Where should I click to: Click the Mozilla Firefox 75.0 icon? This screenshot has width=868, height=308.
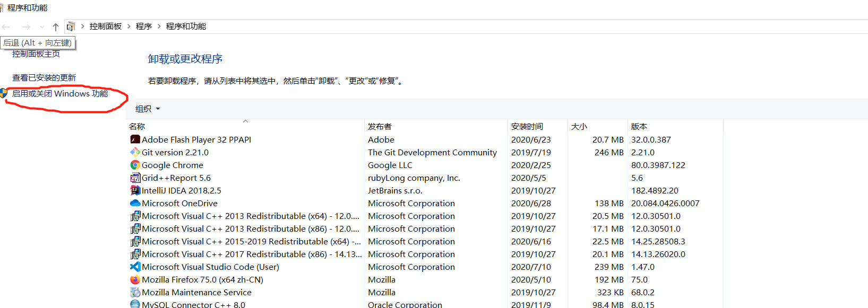pos(135,279)
